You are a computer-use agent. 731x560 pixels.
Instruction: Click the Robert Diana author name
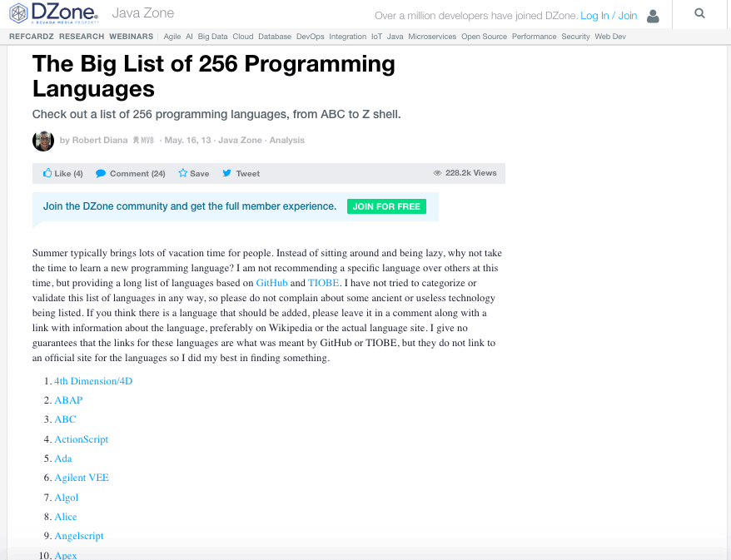[99, 141]
